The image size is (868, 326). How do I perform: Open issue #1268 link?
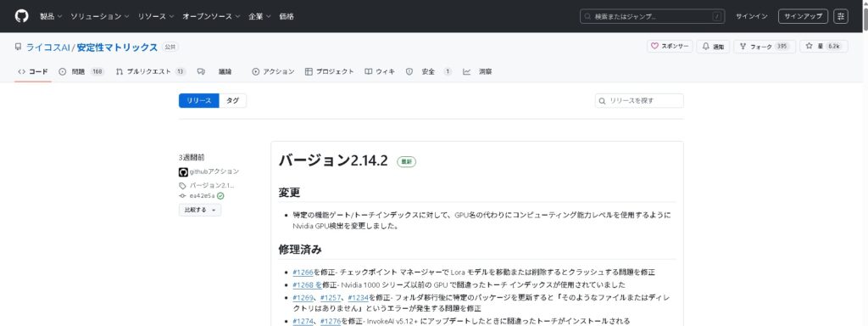[307, 285]
